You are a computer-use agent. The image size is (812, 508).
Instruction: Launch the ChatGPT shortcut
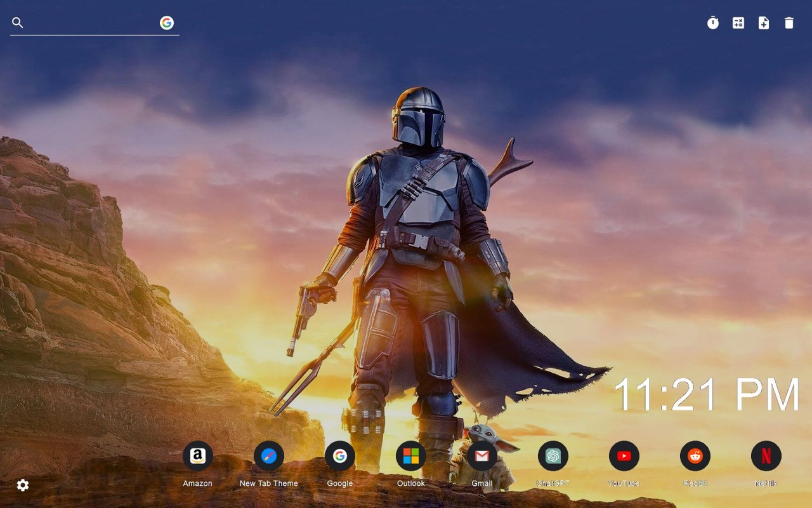pyautogui.click(x=553, y=456)
